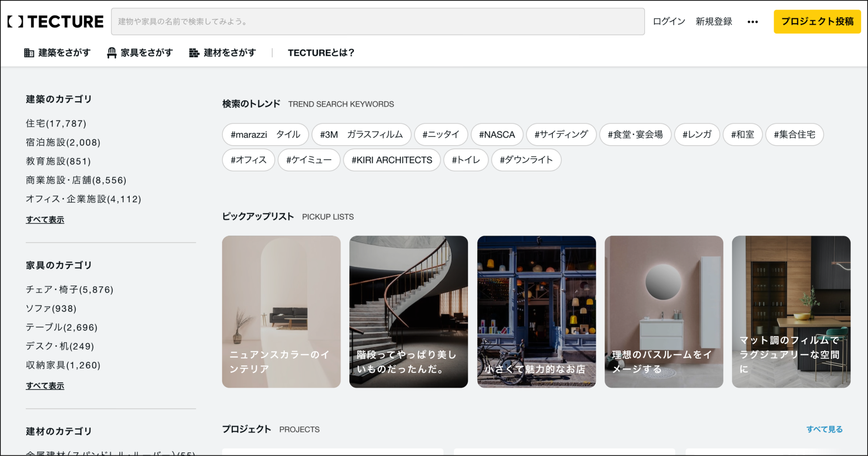The image size is (868, 456).
Task: Click the TECTURE logo icon
Action: coord(15,21)
